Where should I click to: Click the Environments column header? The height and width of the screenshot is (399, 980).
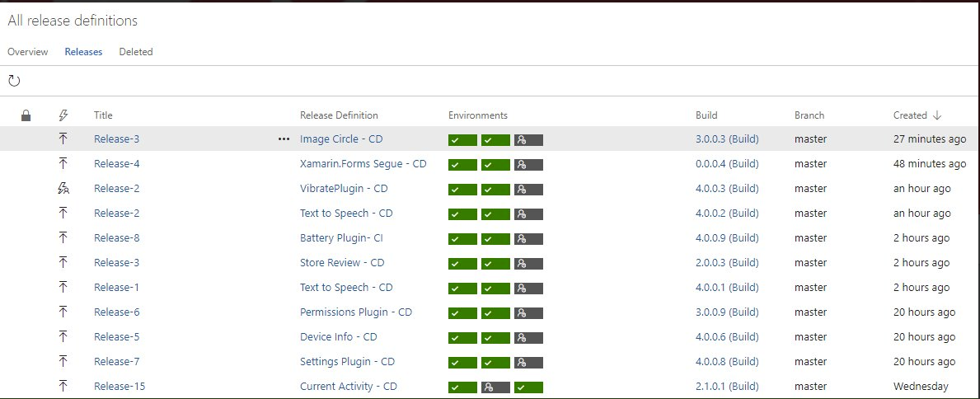click(477, 115)
